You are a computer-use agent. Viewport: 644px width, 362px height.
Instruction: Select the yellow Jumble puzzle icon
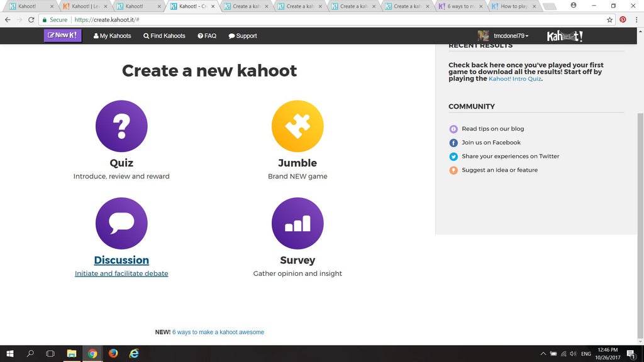click(x=297, y=126)
